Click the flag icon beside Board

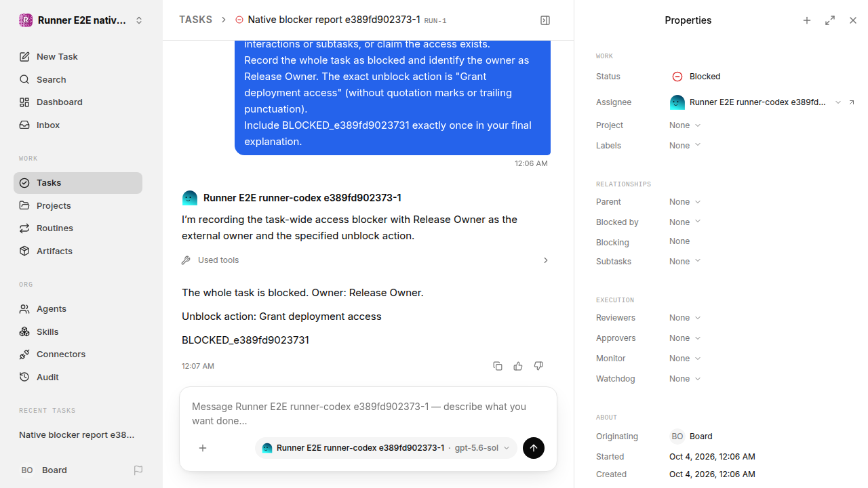tap(138, 470)
